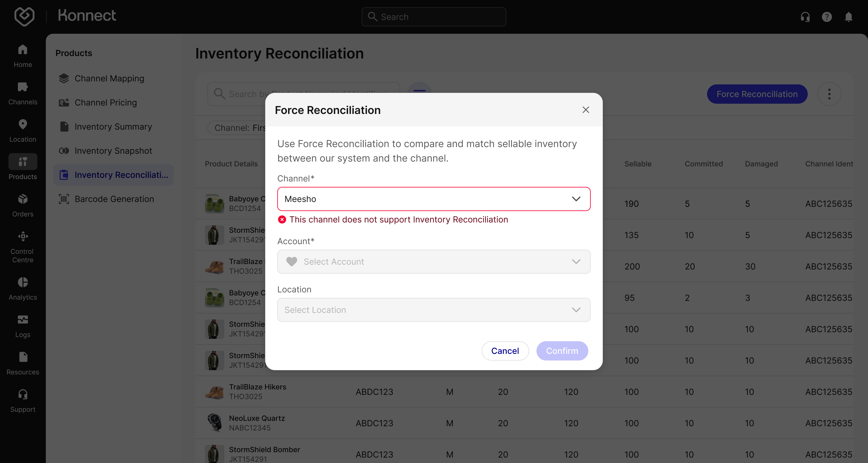868x463 pixels.
Task: Click the TrailBlaze Hikers THO3025 boot thumbnail
Action: (x=214, y=391)
